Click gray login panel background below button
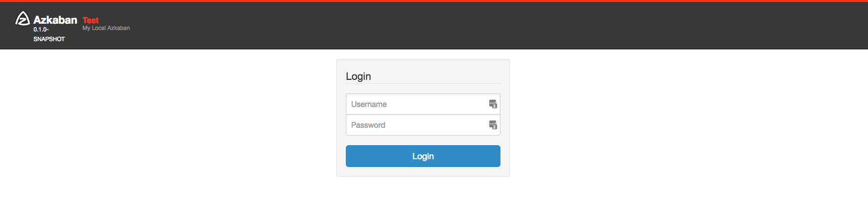The image size is (868, 211). click(423, 172)
